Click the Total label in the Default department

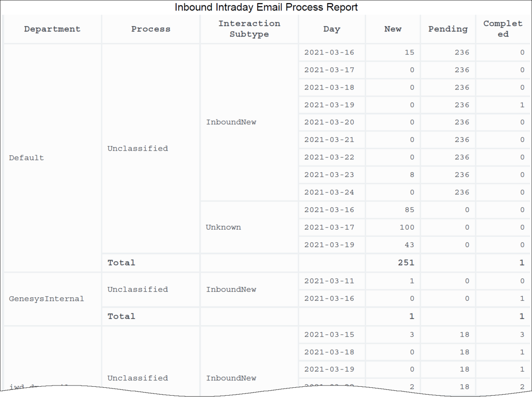coord(151,263)
